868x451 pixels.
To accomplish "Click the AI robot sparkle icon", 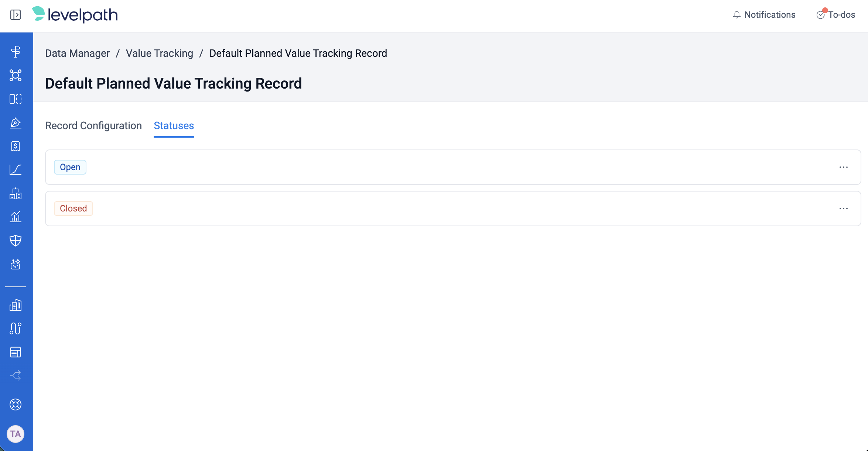I will click(16, 264).
